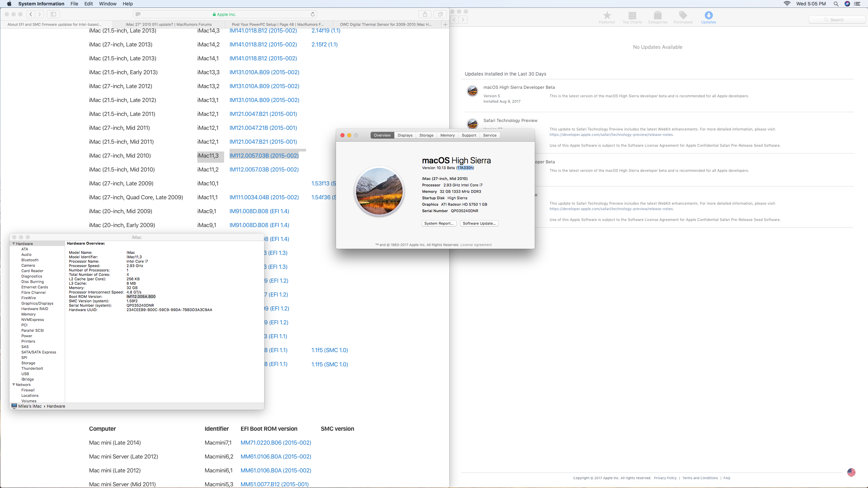The width and height of the screenshot is (868, 488).
Task: Click the Safari Share button
Action: click(425, 14)
